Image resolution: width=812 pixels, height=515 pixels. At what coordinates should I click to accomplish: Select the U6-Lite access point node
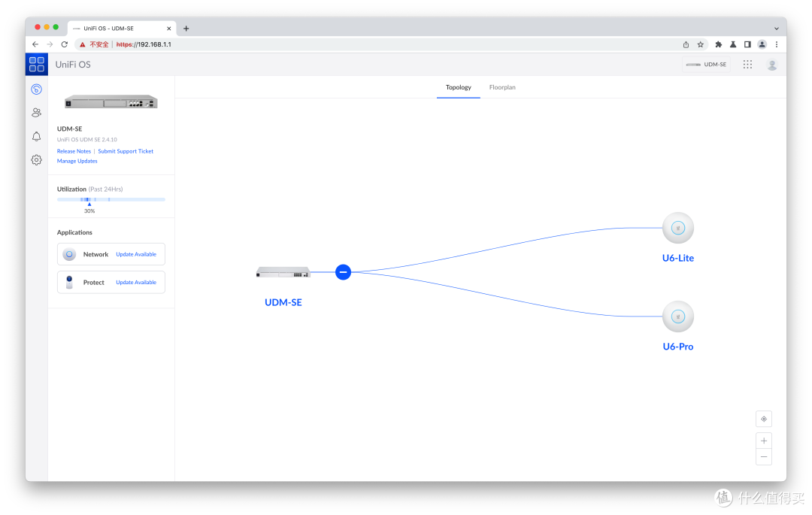click(677, 228)
